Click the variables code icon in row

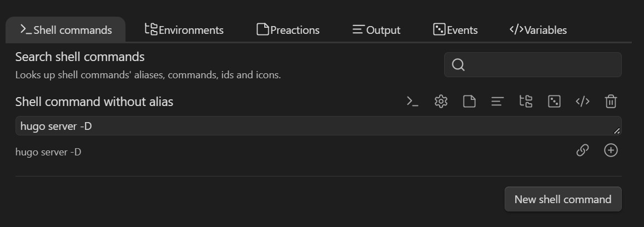[582, 102]
